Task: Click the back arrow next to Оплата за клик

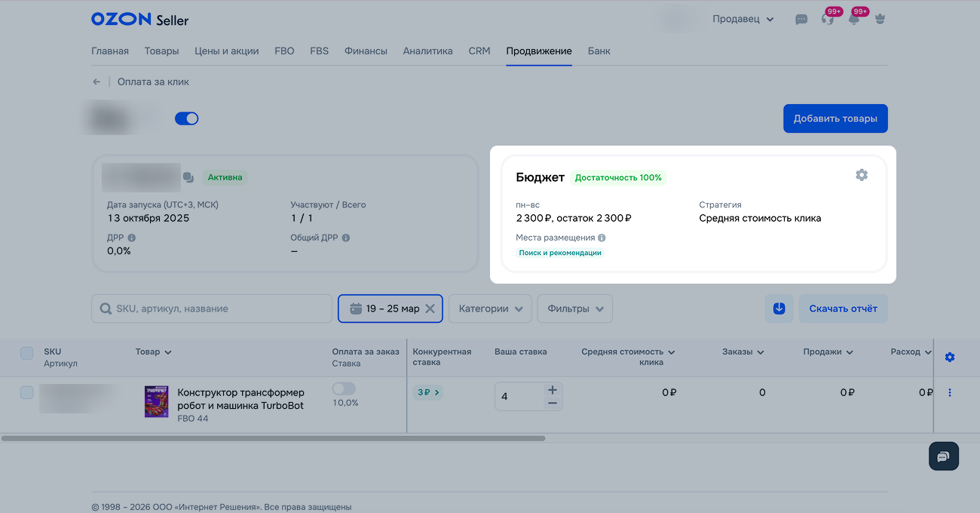Action: click(x=96, y=82)
